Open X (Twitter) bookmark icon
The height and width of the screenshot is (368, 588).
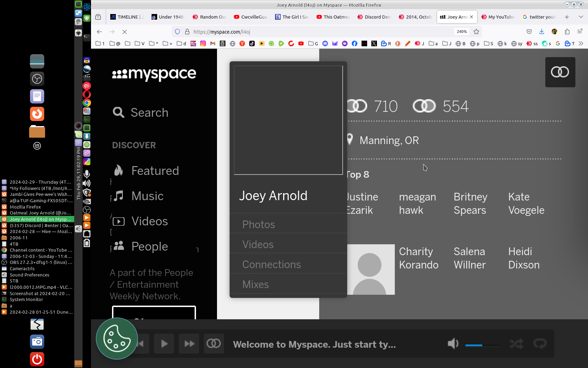point(374,43)
